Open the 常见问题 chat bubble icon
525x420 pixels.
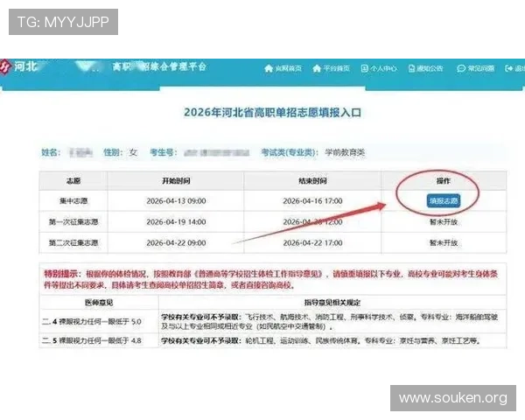tap(461, 68)
